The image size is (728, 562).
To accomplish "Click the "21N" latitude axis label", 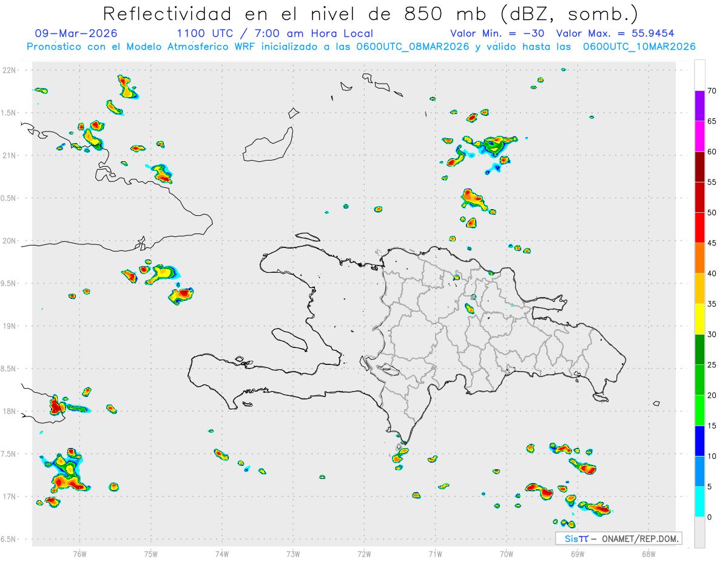I will [x=10, y=155].
